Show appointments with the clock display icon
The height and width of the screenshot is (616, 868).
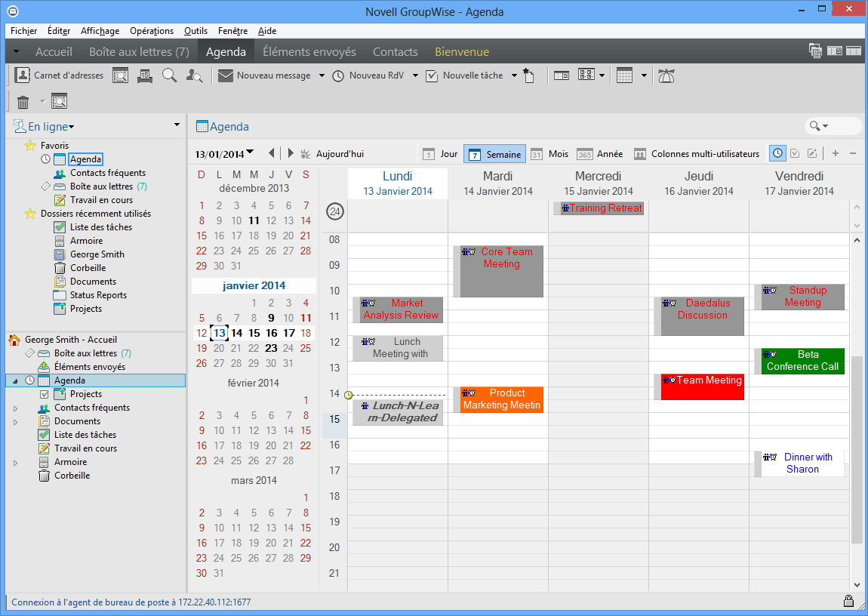(777, 153)
